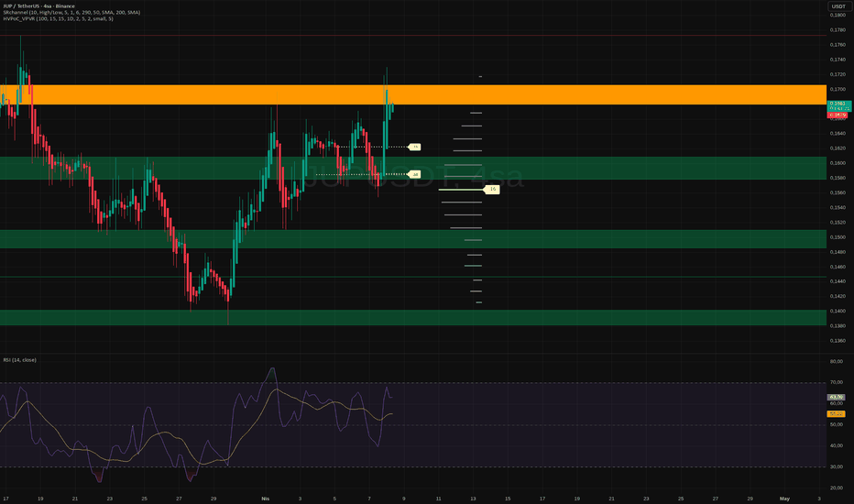Click the 0,1740 price axis label
Screen dimensions: 854x504
pos(838,60)
